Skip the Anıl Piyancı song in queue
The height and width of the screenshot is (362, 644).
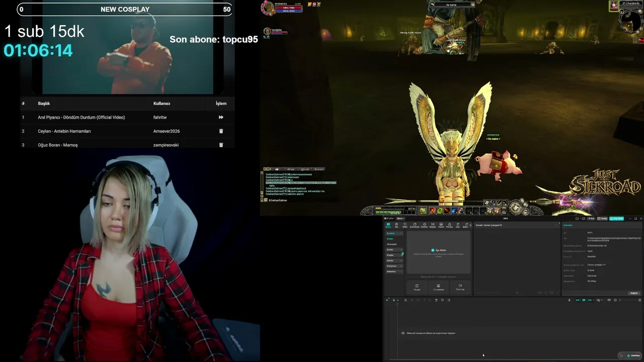tap(221, 117)
